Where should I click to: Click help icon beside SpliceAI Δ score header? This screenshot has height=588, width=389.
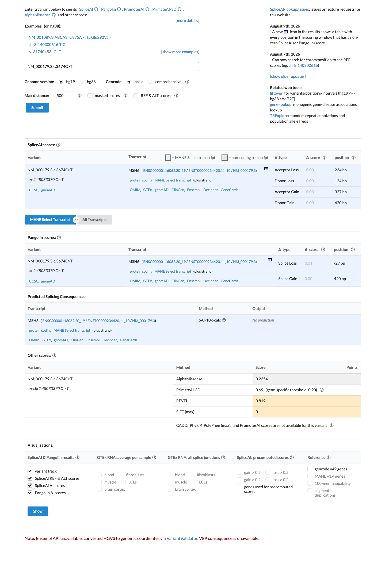325,158
